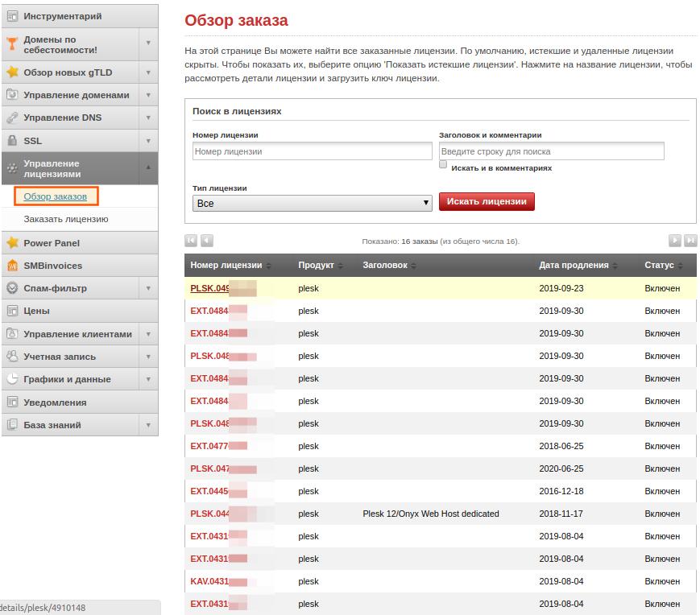Click the Искать лицензии button
This screenshot has height=615, width=700.
(487, 201)
